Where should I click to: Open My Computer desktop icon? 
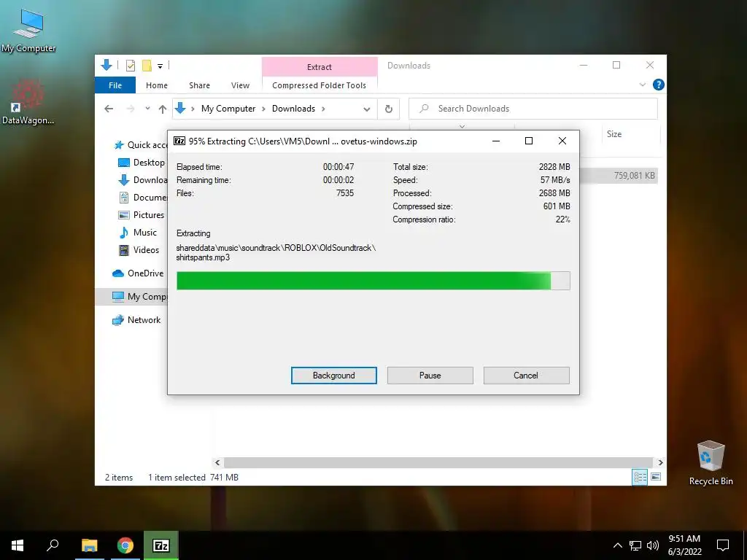pos(28,31)
